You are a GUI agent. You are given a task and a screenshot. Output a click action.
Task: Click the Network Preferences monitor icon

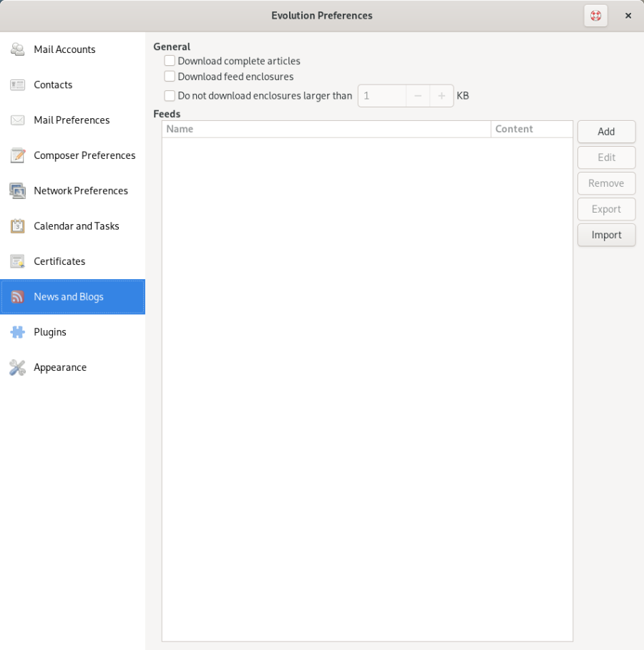click(x=17, y=190)
